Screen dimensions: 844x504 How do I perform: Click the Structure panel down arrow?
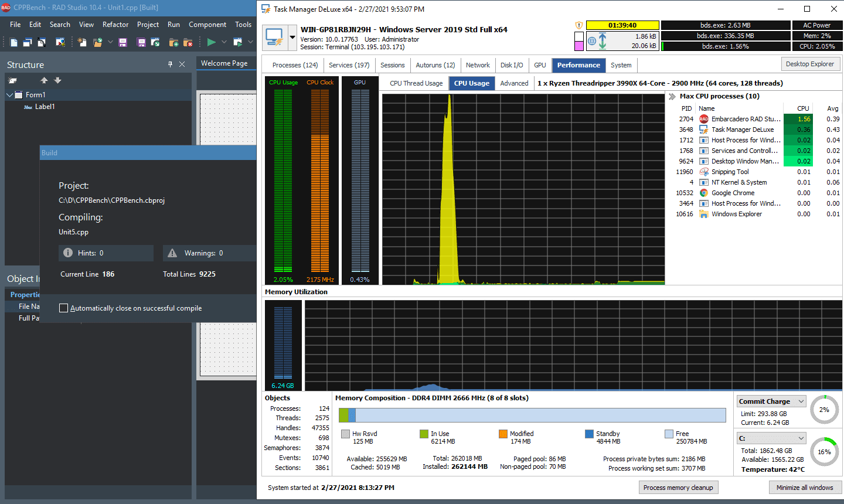pyautogui.click(x=57, y=80)
